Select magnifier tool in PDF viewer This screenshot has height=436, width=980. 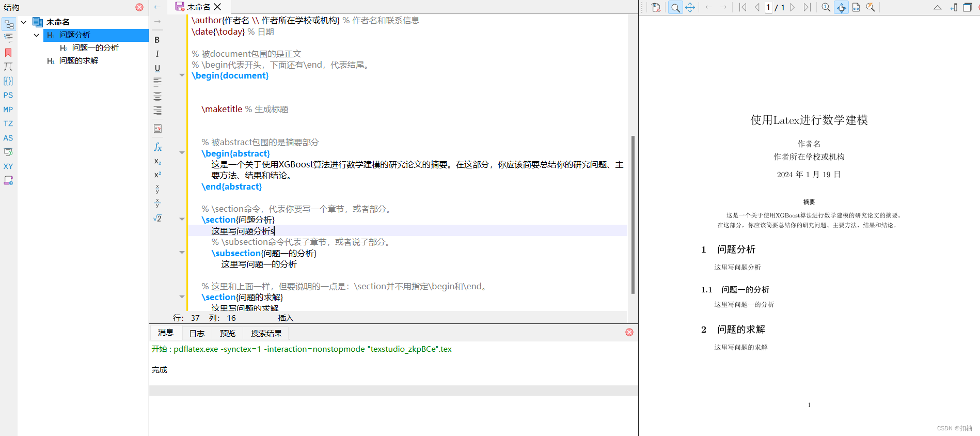point(675,7)
